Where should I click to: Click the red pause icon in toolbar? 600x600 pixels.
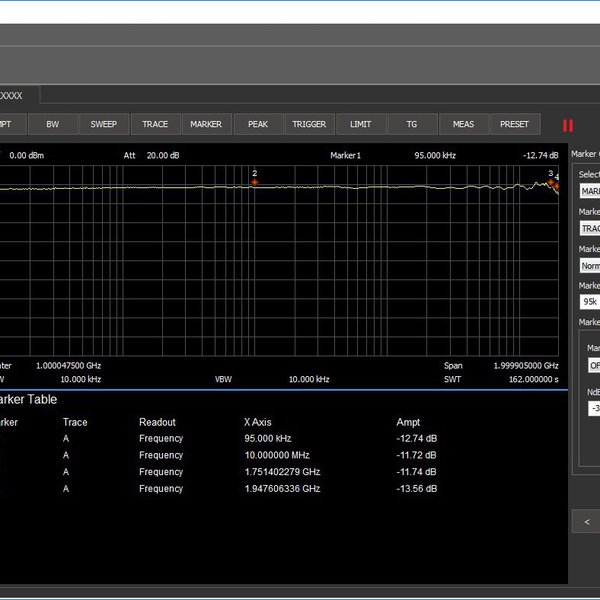(568, 125)
